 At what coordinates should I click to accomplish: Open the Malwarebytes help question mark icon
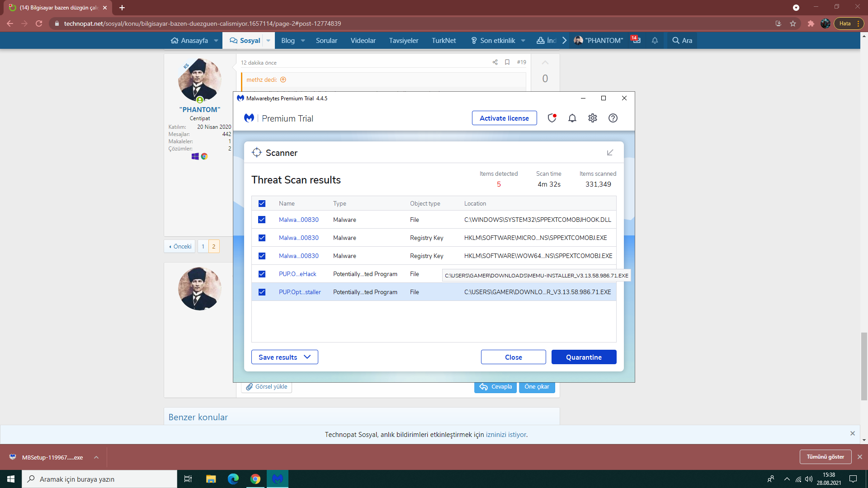pos(613,118)
